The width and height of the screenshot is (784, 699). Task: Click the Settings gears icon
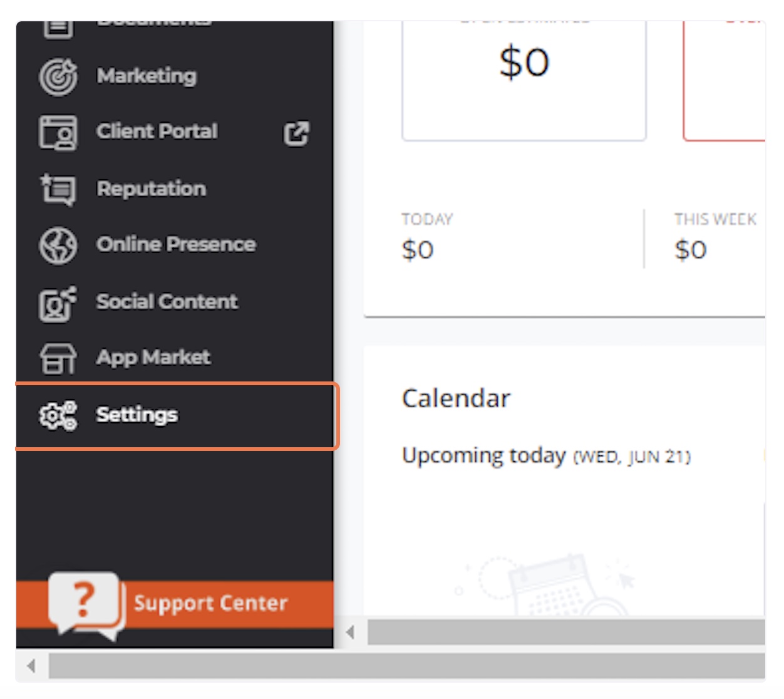coord(58,415)
